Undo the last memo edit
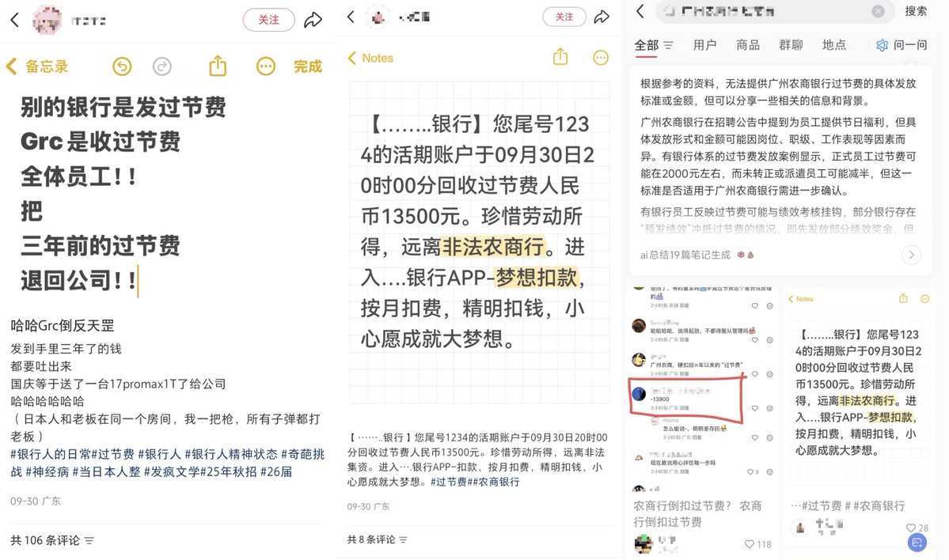Screen dimensions: 949x560 [x=122, y=66]
